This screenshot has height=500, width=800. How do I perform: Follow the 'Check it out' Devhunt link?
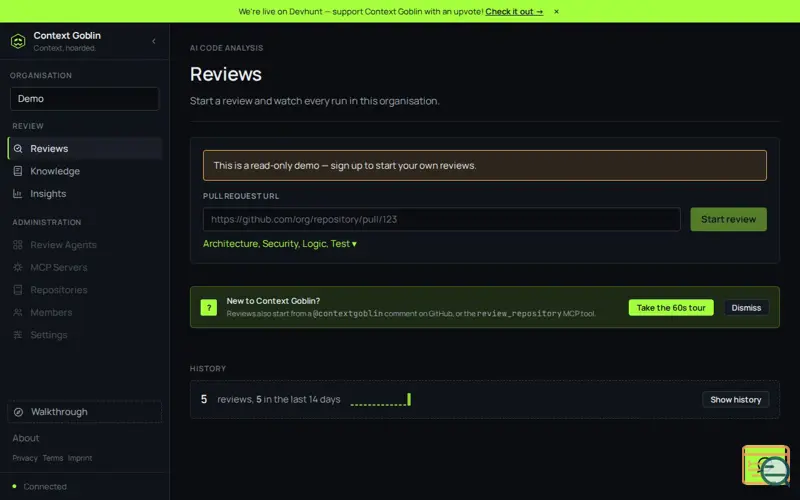[514, 11]
